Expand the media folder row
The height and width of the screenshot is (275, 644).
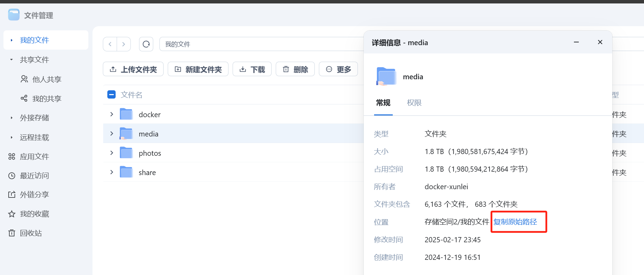[111, 133]
